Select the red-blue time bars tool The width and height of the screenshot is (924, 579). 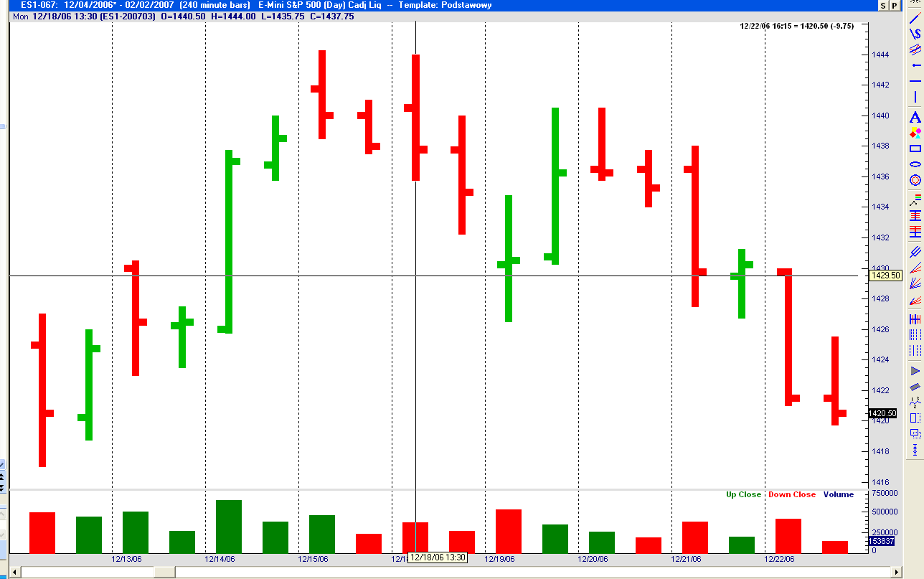pos(915,319)
